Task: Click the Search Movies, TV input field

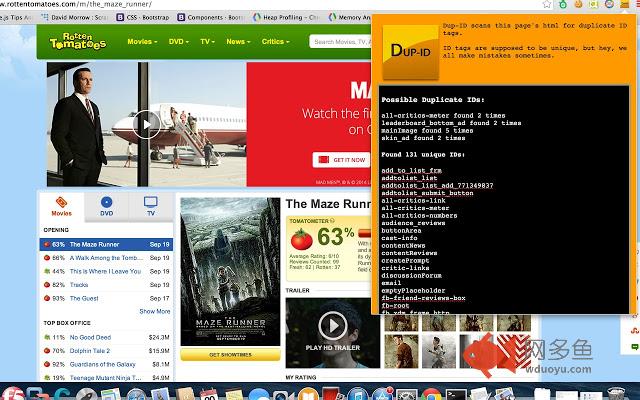Action: coord(340,42)
